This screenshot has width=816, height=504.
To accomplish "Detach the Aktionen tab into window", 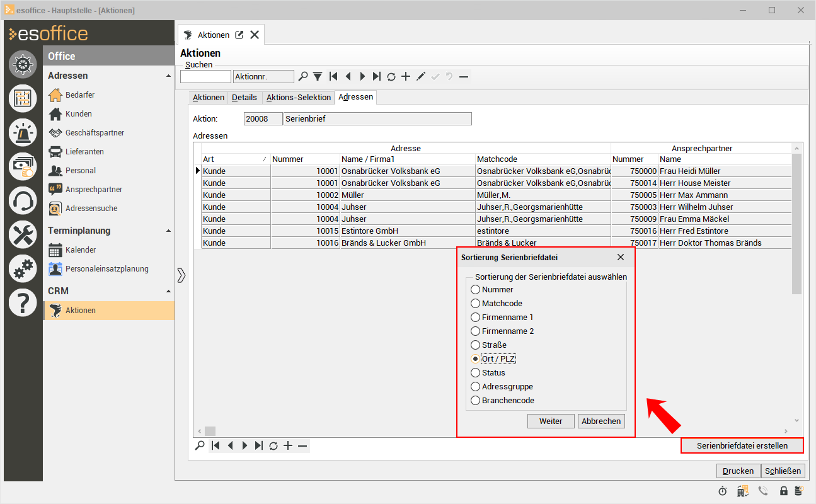I will pyautogui.click(x=239, y=35).
